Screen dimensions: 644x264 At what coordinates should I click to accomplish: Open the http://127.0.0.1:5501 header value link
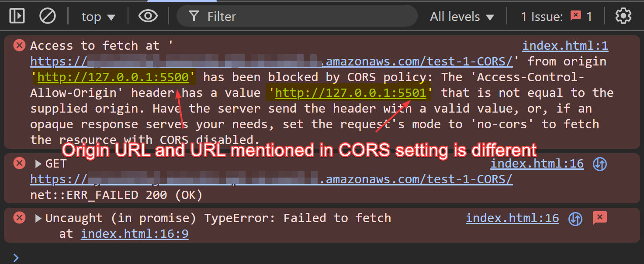[x=350, y=93]
